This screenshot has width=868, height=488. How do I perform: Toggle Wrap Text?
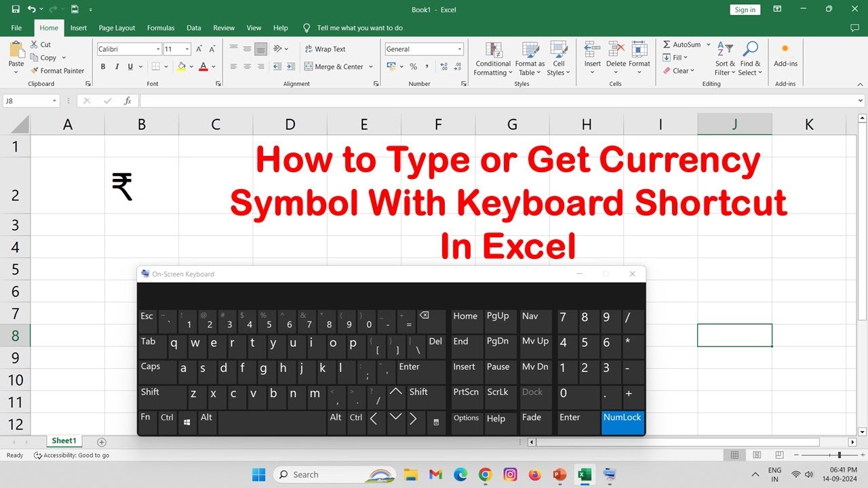(325, 49)
